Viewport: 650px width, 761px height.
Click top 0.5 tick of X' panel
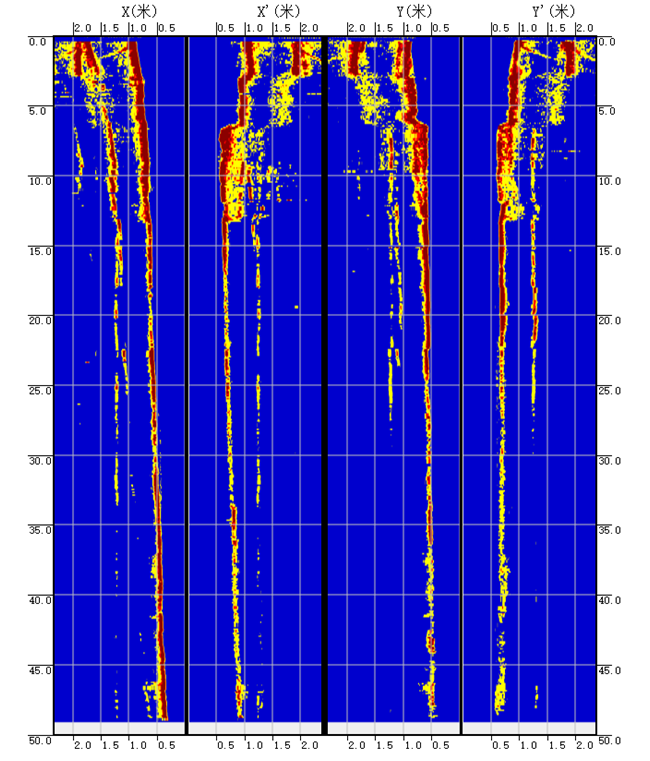[x=226, y=28]
